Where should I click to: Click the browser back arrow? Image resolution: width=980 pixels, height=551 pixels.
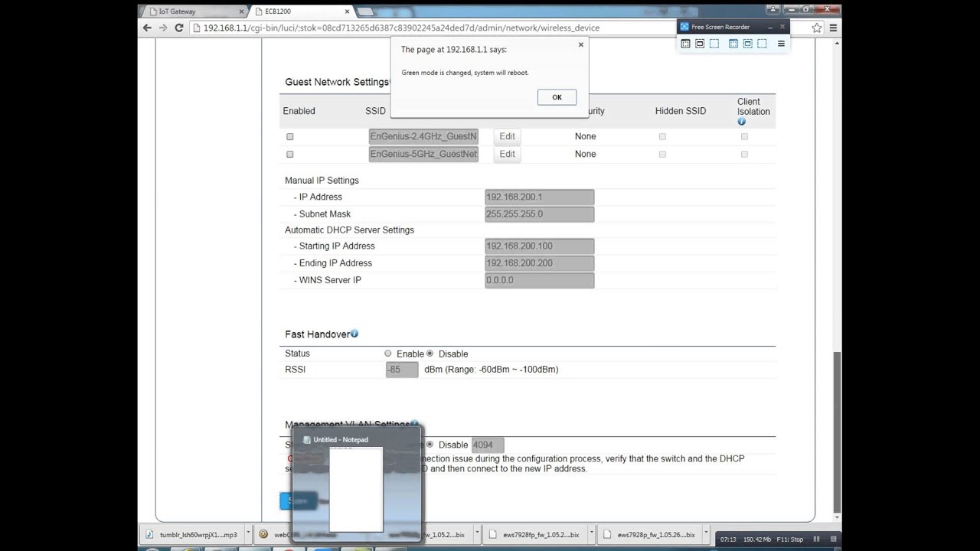click(x=147, y=28)
